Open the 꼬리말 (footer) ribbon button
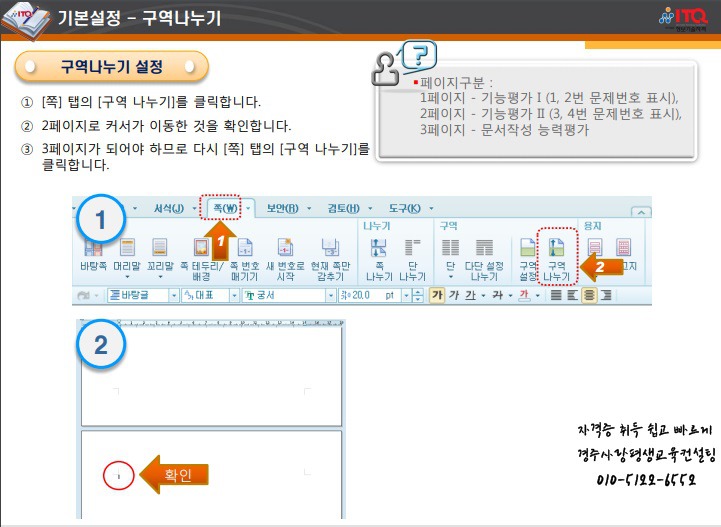The image size is (721, 527). tap(160, 258)
